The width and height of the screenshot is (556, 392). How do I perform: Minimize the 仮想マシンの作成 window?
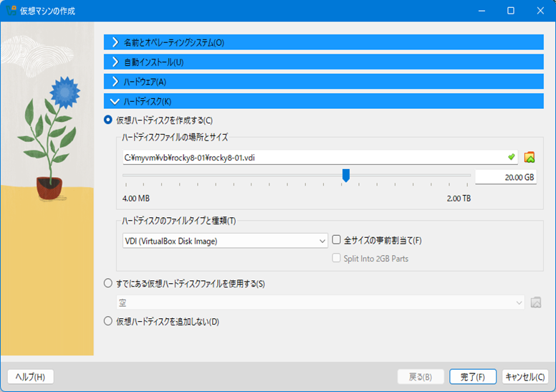pyautogui.click(x=481, y=11)
